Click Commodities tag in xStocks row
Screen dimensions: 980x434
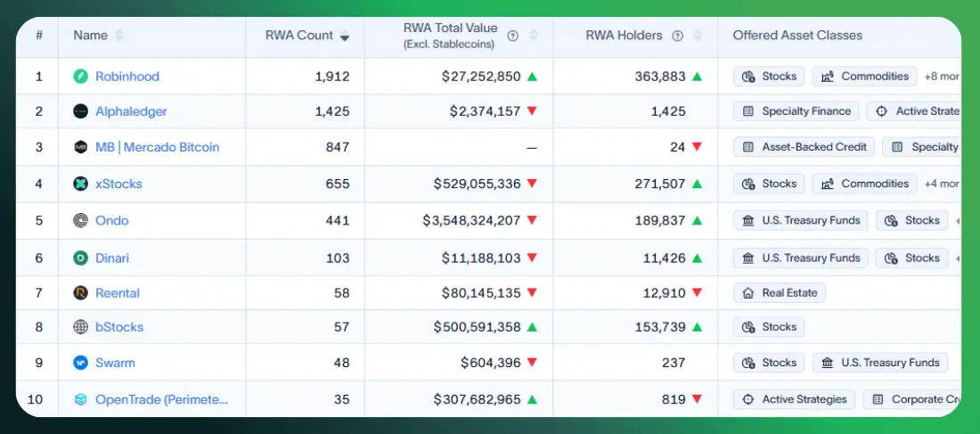pos(864,184)
